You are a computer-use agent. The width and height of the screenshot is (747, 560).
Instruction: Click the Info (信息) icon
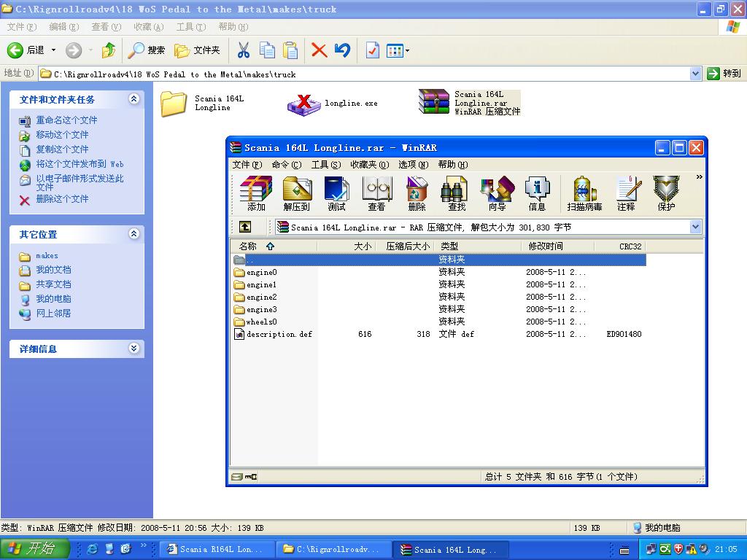tap(537, 193)
